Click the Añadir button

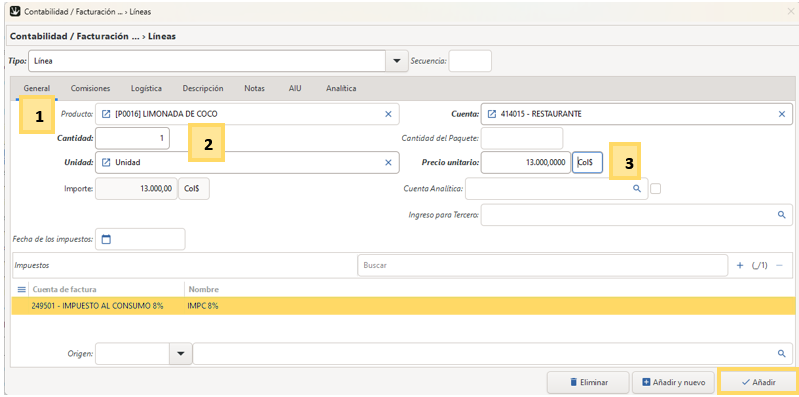click(x=758, y=382)
